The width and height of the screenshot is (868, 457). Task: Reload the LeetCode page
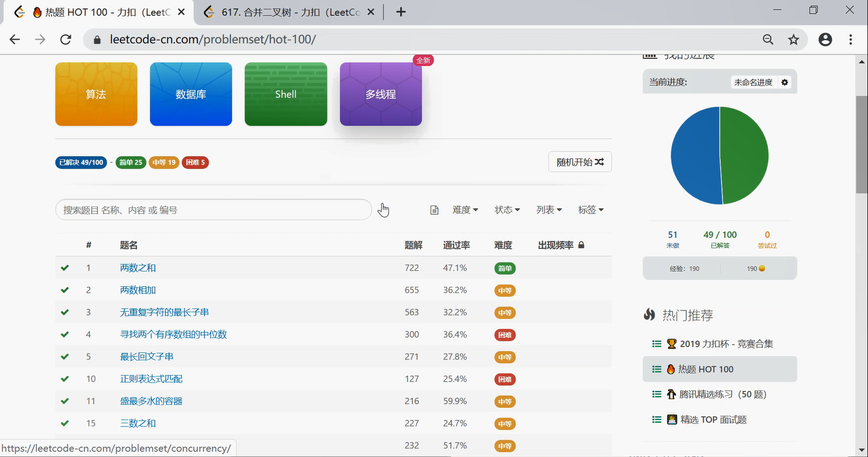pos(66,40)
